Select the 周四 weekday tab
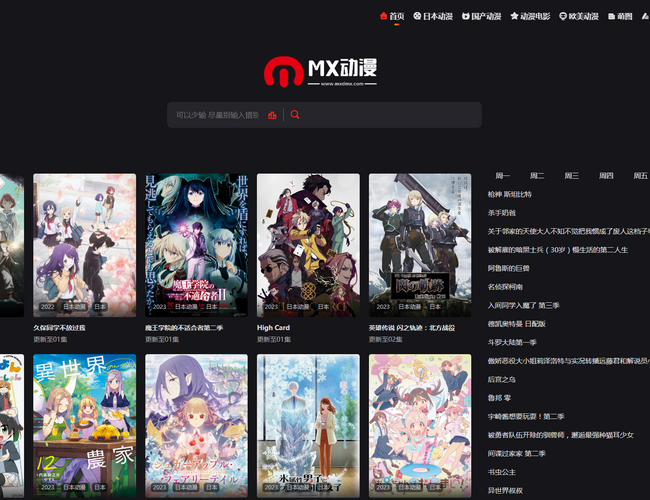Screen dimensions: 650x500 tap(606, 175)
